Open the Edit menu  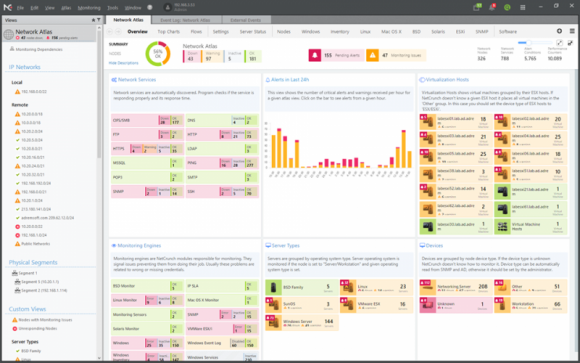[x=34, y=7]
